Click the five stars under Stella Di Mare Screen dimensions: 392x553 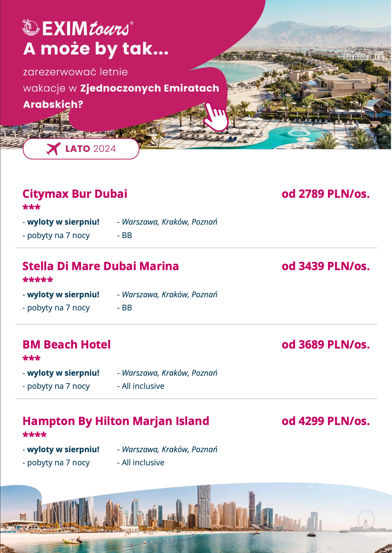(38, 280)
